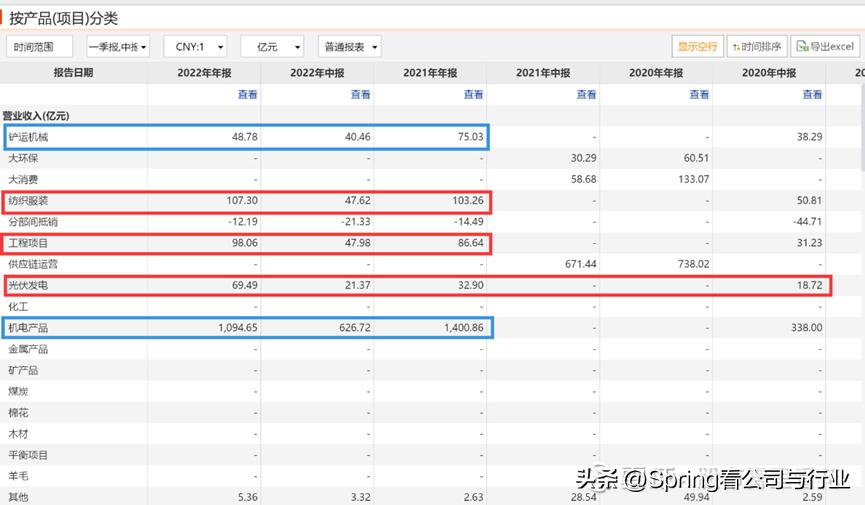The height and width of the screenshot is (505, 865).
Task: Click value 69.49 in 光伏发电 row
Action: (x=245, y=285)
